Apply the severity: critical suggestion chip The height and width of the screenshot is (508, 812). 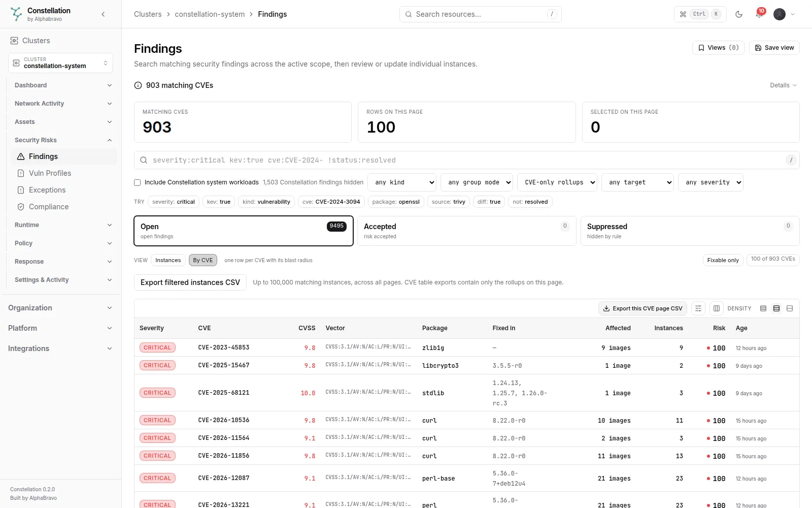[174, 202]
